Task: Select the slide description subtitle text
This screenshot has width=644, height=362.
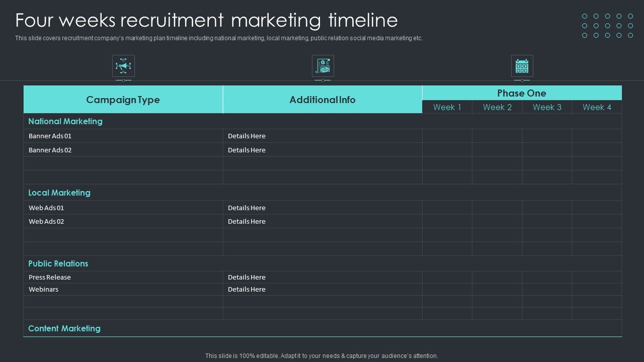Action: point(219,38)
